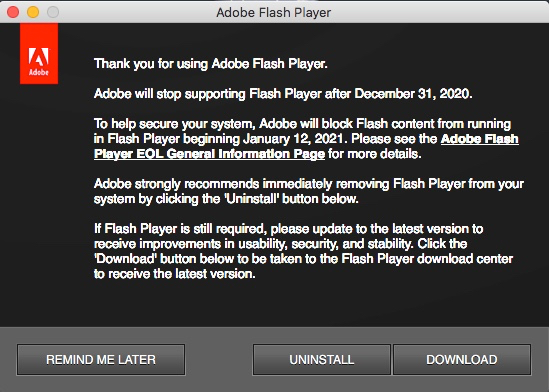Click the 'Adobe' wordmark under the emblem
This screenshot has height=392, width=549.
click(x=39, y=72)
